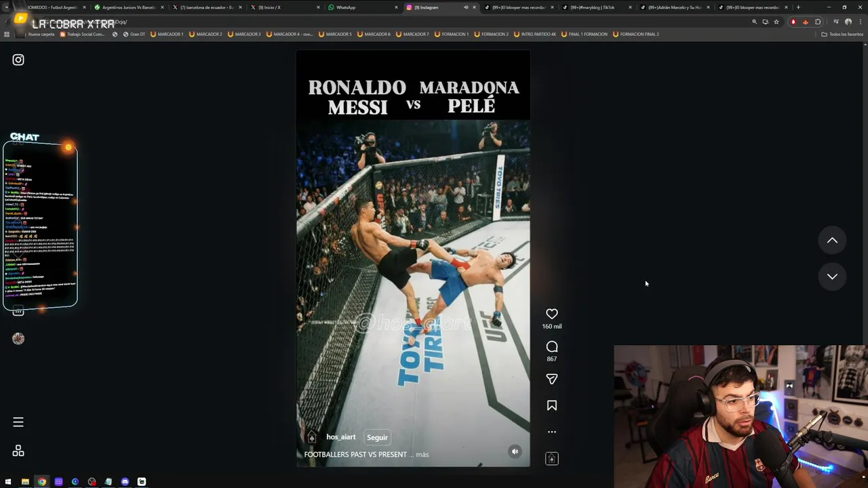Click the red recording extension icon
This screenshot has height=488, width=868.
point(793,22)
